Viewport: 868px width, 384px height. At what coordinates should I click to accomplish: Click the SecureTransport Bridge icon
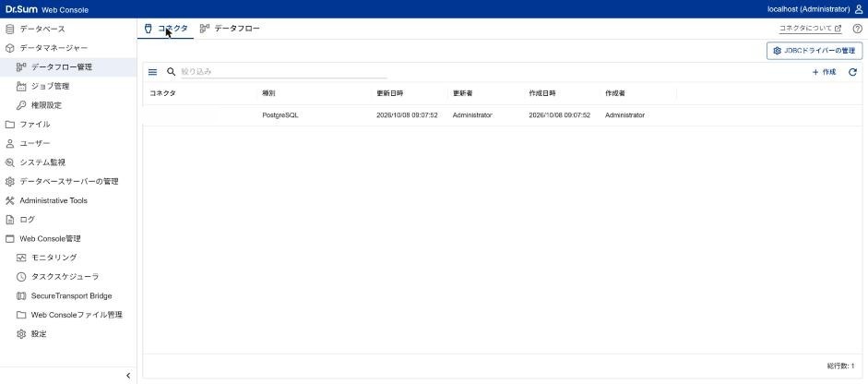pos(21,296)
